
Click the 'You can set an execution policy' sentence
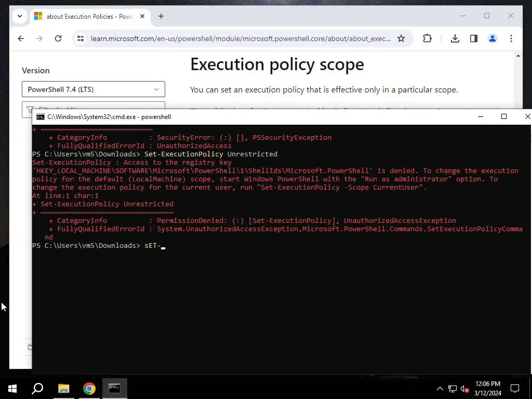[324, 89]
